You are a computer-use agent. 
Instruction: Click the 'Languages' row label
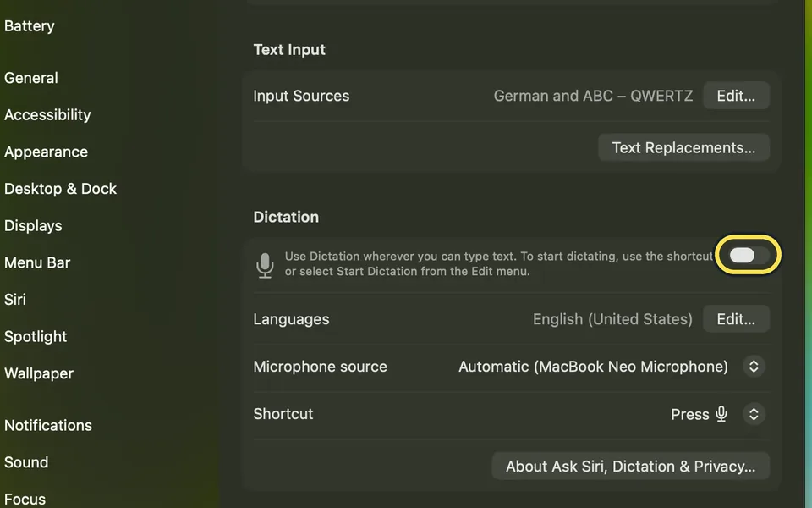click(291, 319)
